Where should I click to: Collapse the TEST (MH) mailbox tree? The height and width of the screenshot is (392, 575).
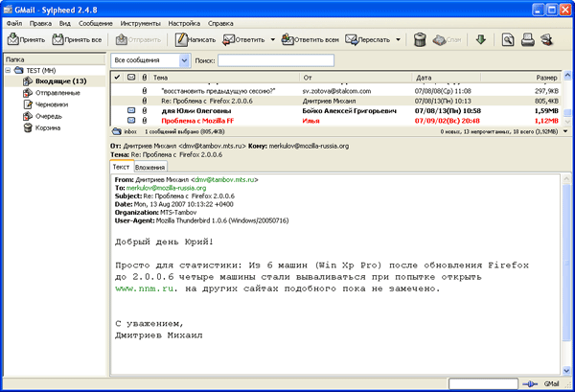8,70
